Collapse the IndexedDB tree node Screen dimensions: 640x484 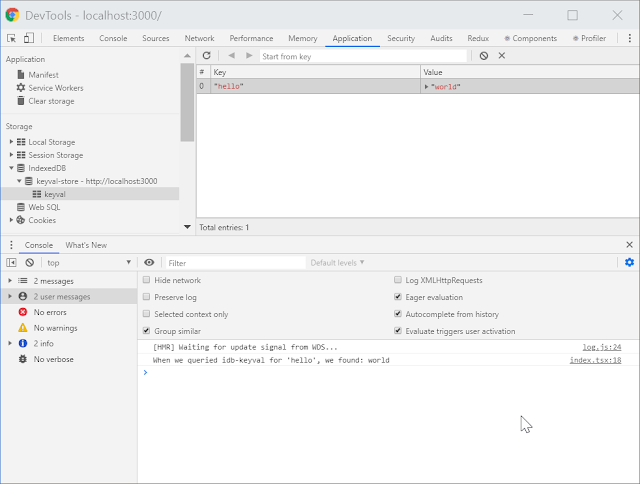[x=11, y=168]
